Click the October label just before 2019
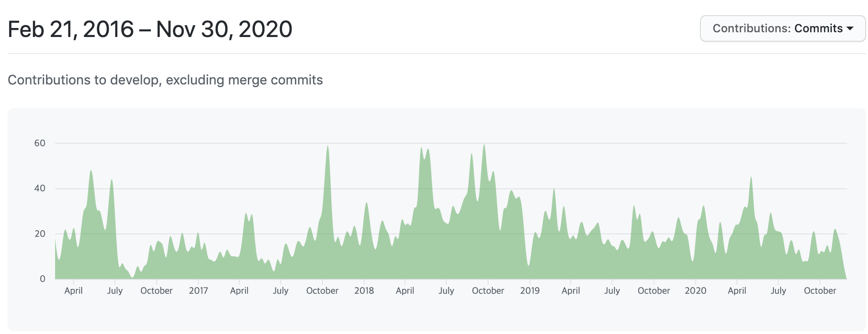 pyautogui.click(x=488, y=290)
